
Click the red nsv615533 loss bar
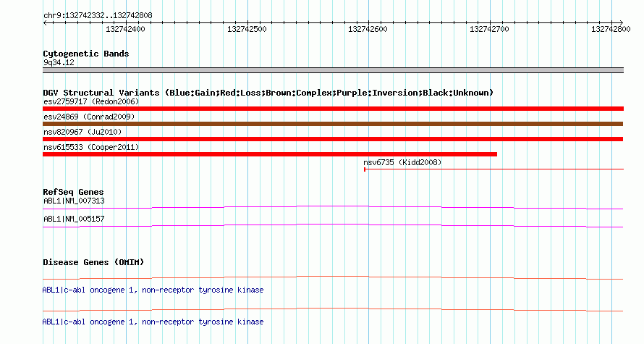pyautogui.click(x=270, y=154)
